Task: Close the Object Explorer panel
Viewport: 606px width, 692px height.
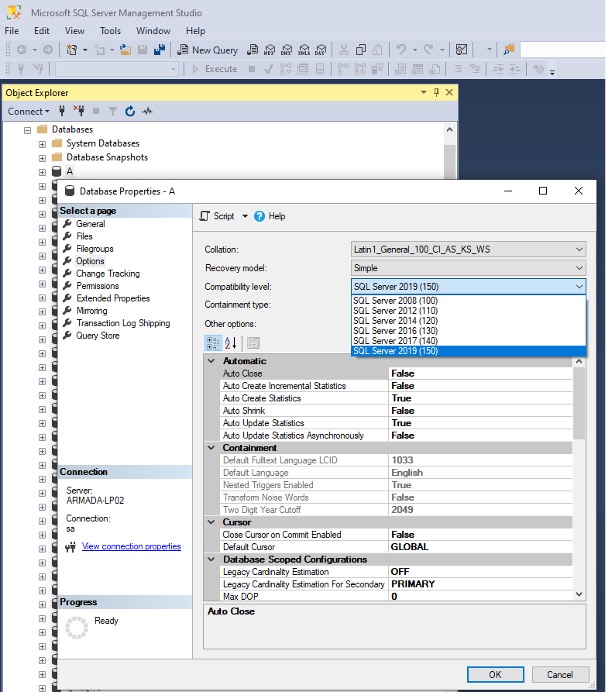Action: [449, 92]
